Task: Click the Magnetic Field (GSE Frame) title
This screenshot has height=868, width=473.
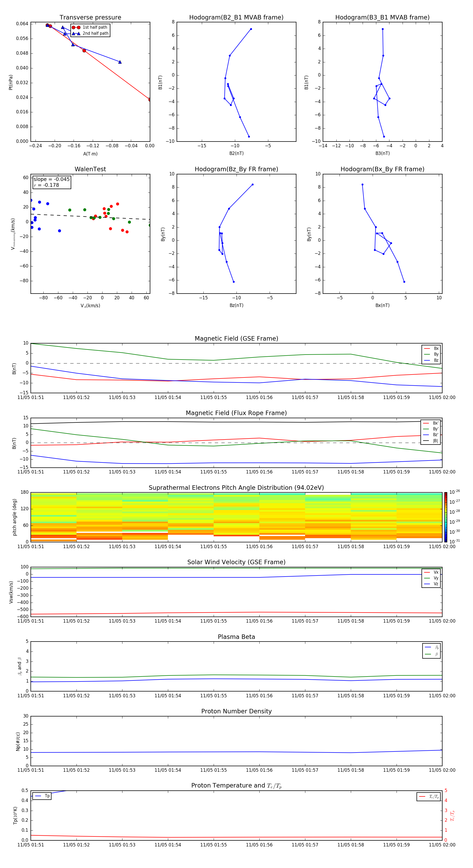Action: pos(236,338)
